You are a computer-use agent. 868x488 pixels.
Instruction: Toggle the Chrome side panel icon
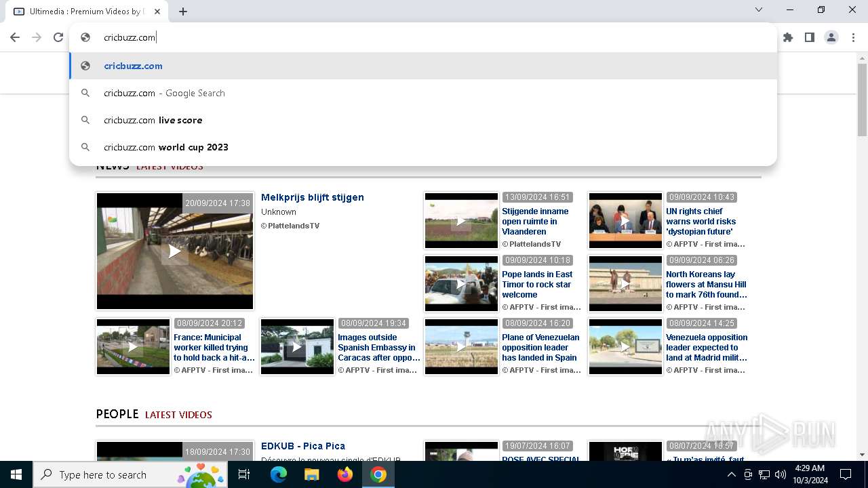810,37
